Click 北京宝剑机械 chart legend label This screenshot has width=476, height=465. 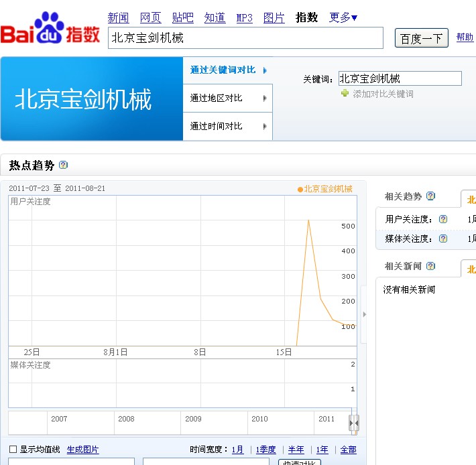pyautogui.click(x=328, y=189)
